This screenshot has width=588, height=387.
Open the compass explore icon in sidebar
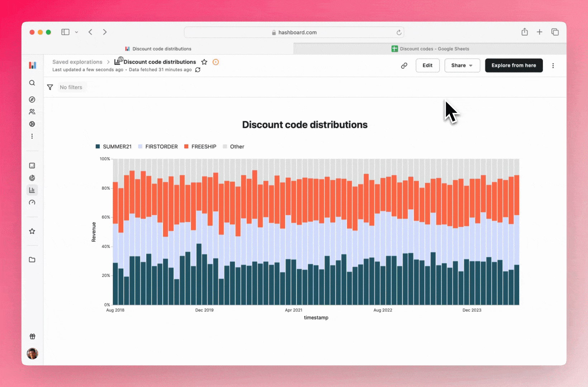pos(32,100)
